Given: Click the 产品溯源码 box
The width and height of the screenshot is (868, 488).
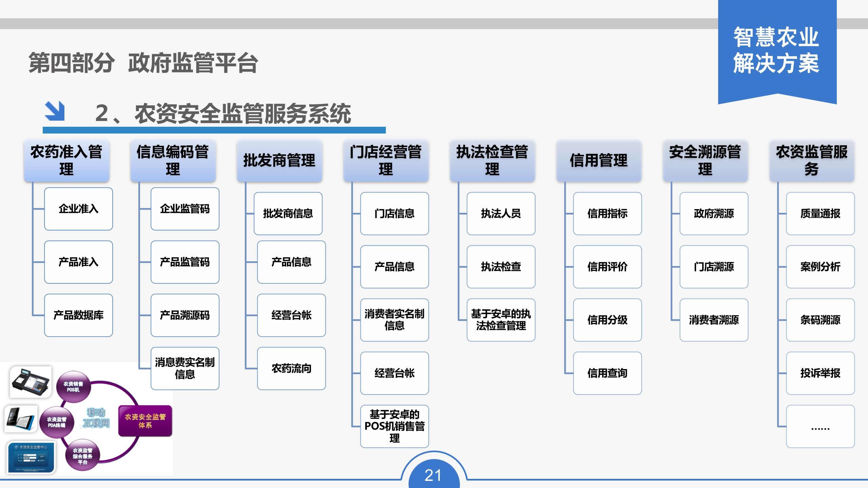Looking at the screenshot, I should (x=185, y=315).
